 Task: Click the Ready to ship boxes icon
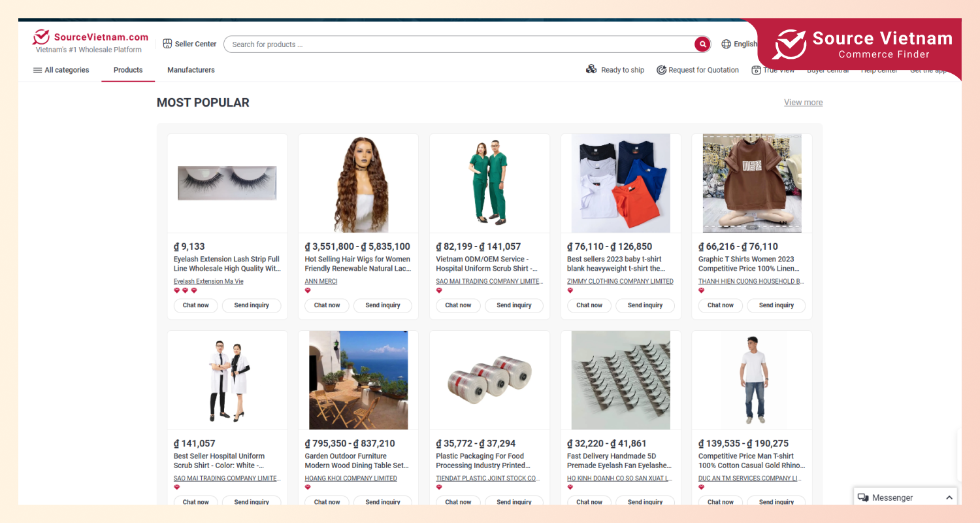point(591,69)
